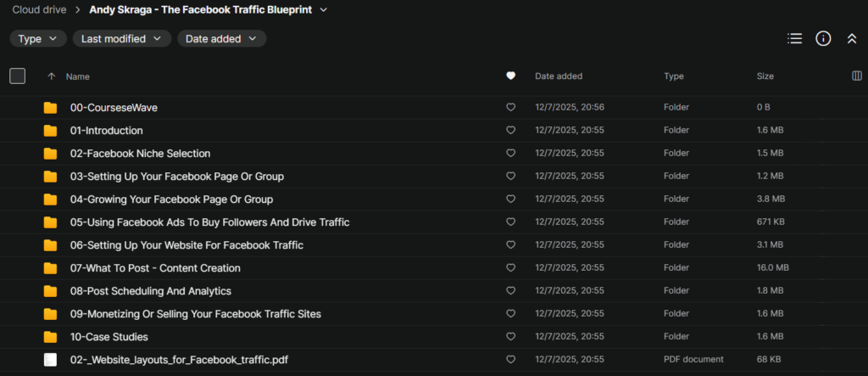This screenshot has width=868, height=376.
Task: Click the 0 B size value
Action: click(764, 108)
